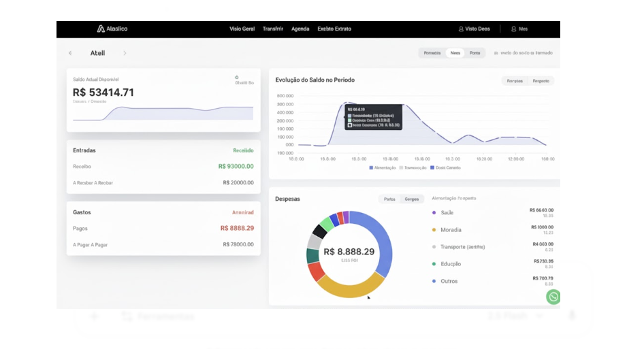Click the Alaslico logo icon
This screenshot has height=349, width=644.
tap(101, 29)
